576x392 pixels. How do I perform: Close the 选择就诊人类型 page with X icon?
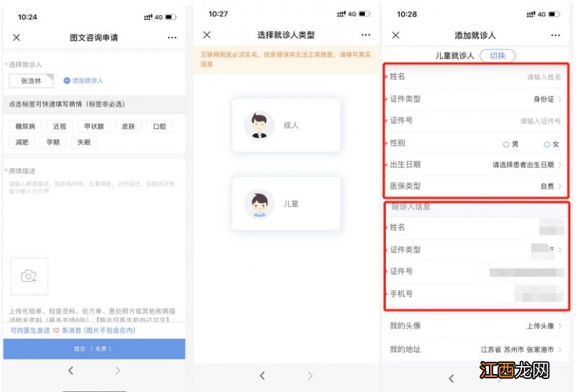pyautogui.click(x=207, y=35)
